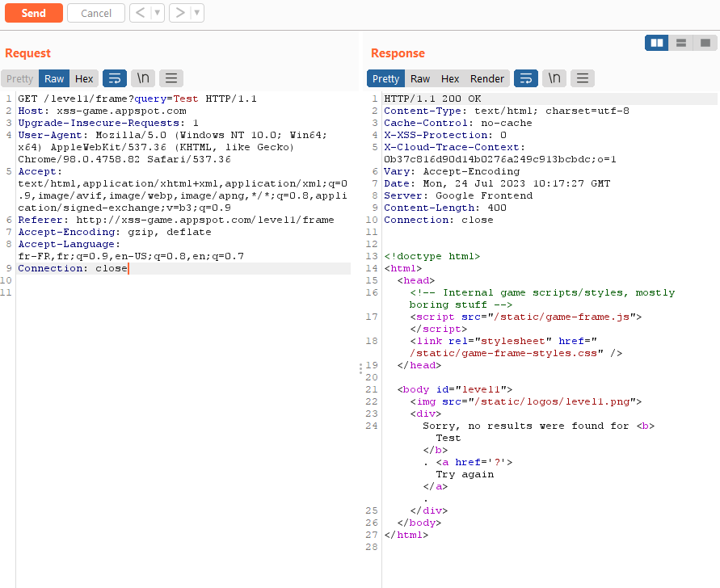This screenshot has height=588, width=720.
Task: Toggle word wrap in the Request panel
Action: tap(115, 78)
